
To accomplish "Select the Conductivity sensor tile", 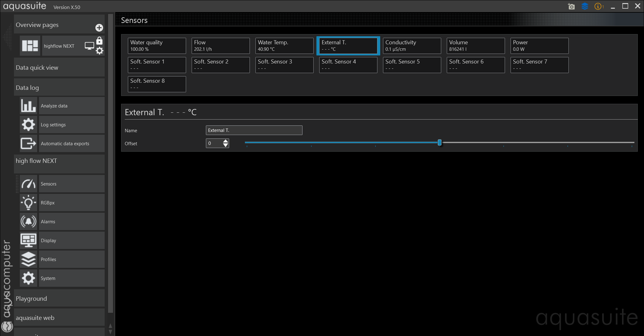I will [412, 46].
